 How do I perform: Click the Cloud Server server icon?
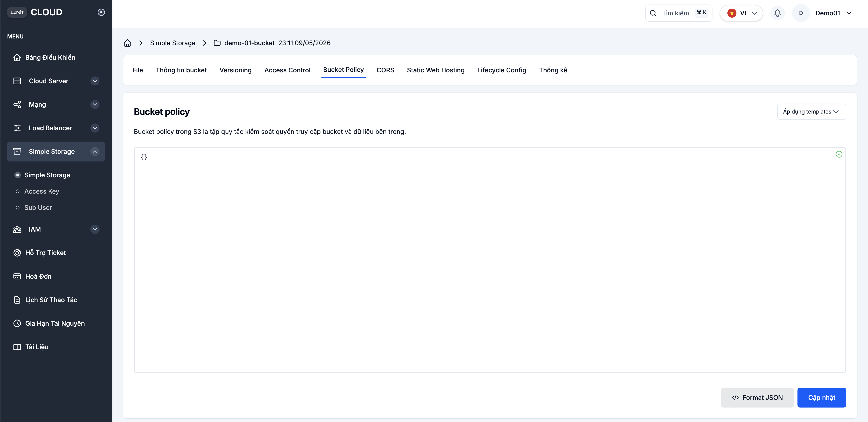(17, 81)
